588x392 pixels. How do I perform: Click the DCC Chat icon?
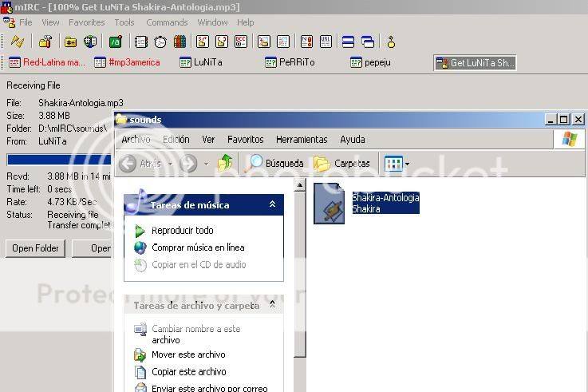(x=222, y=42)
